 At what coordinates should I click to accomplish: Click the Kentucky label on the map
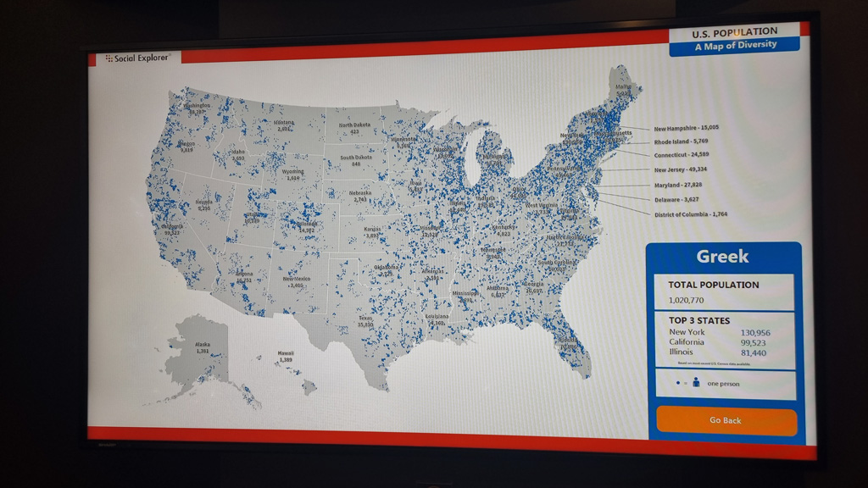point(504,230)
